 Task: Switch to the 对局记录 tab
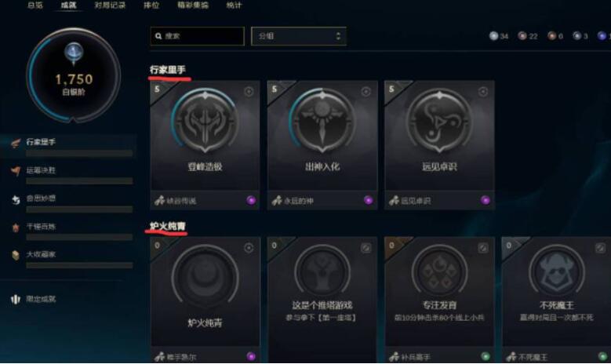point(110,5)
